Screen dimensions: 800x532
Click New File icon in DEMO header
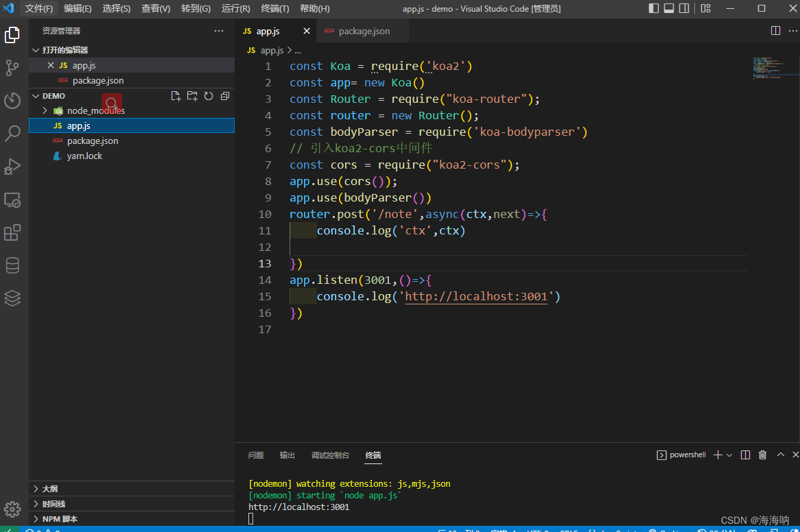pos(176,96)
